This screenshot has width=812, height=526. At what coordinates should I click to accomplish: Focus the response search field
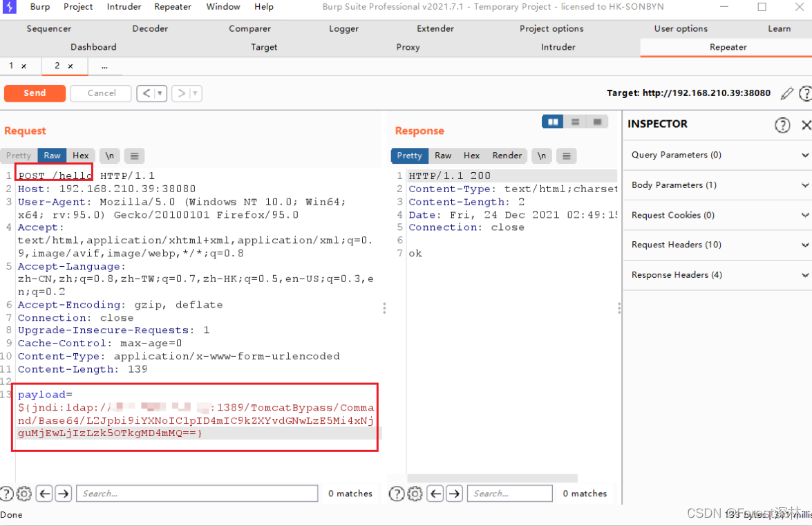tap(509, 494)
